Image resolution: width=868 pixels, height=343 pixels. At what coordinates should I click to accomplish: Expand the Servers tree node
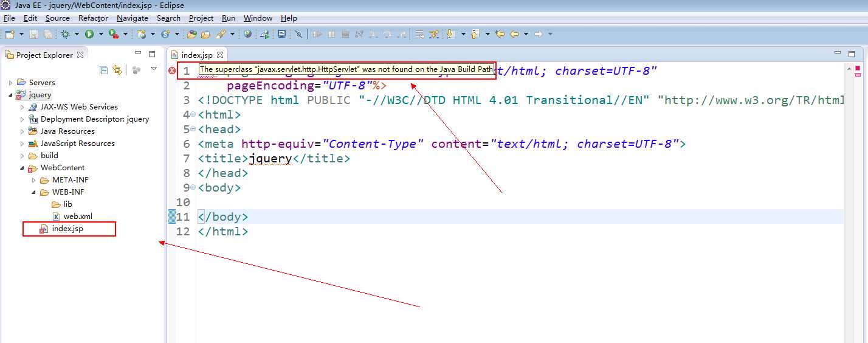[x=11, y=83]
